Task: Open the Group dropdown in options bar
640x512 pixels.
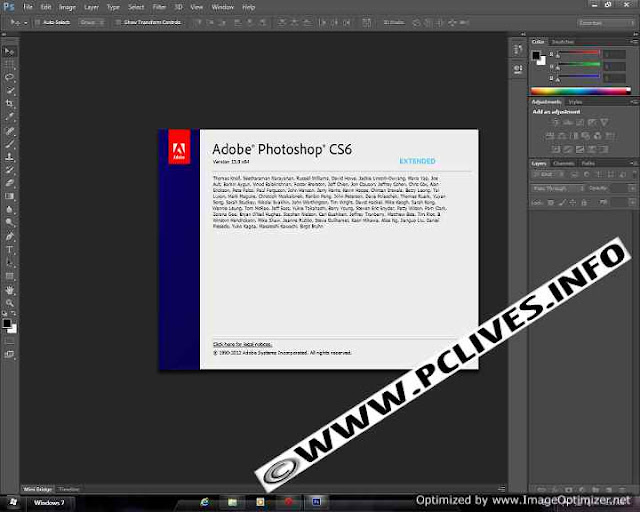Action: pos(92,22)
